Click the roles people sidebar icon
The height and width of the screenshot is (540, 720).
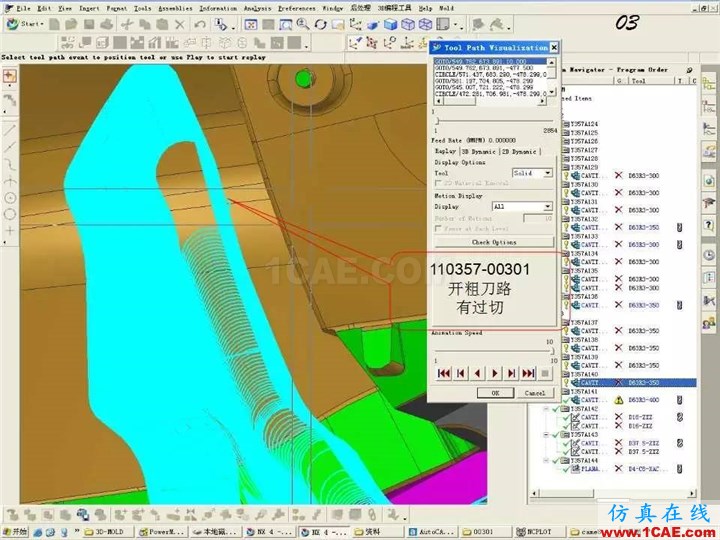[x=709, y=324]
